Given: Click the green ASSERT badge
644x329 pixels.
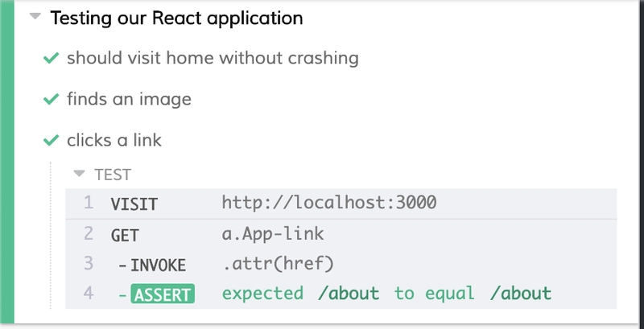Looking at the screenshot, I should pyautogui.click(x=162, y=294).
